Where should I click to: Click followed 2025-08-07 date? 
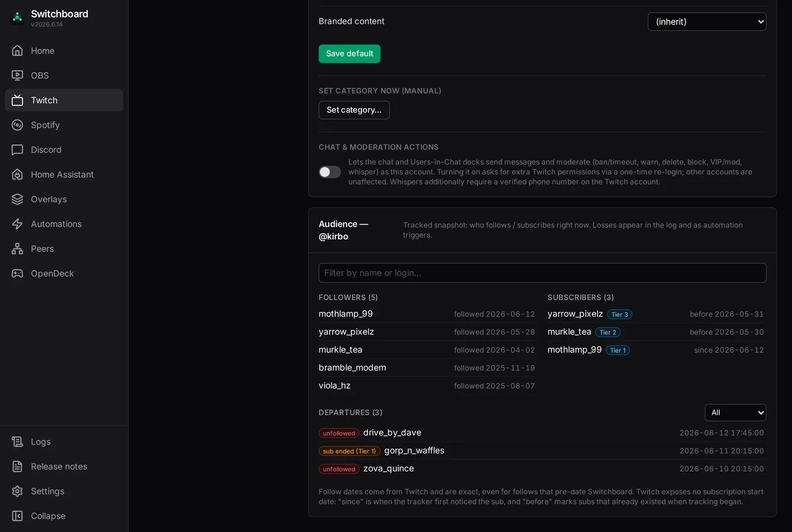pos(494,386)
